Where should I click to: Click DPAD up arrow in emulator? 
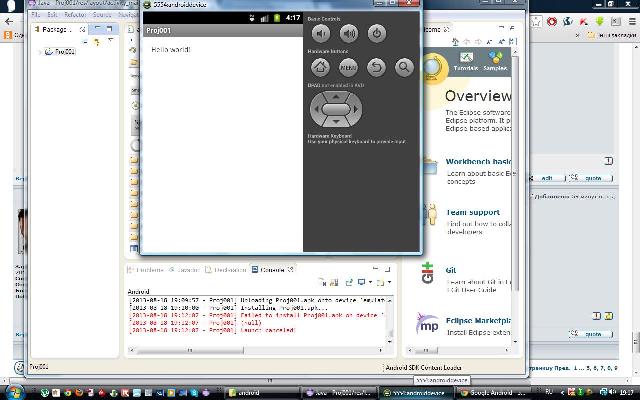pos(336,97)
